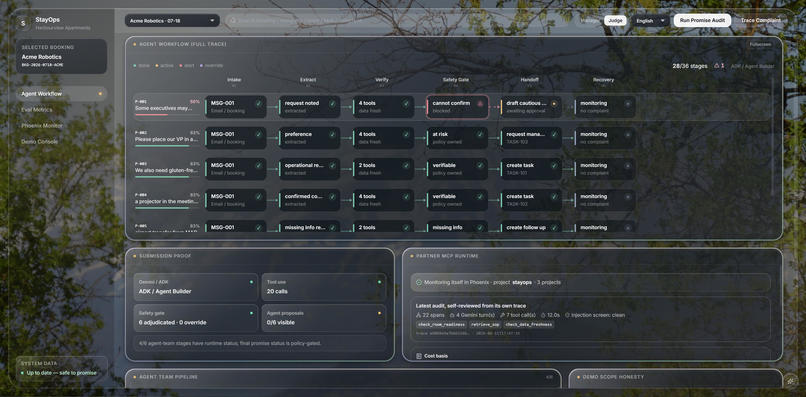Click the check_data_freshness tool tag

529,325
